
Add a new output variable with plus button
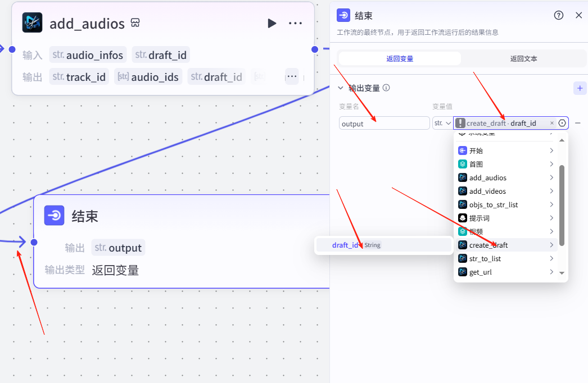tap(580, 88)
